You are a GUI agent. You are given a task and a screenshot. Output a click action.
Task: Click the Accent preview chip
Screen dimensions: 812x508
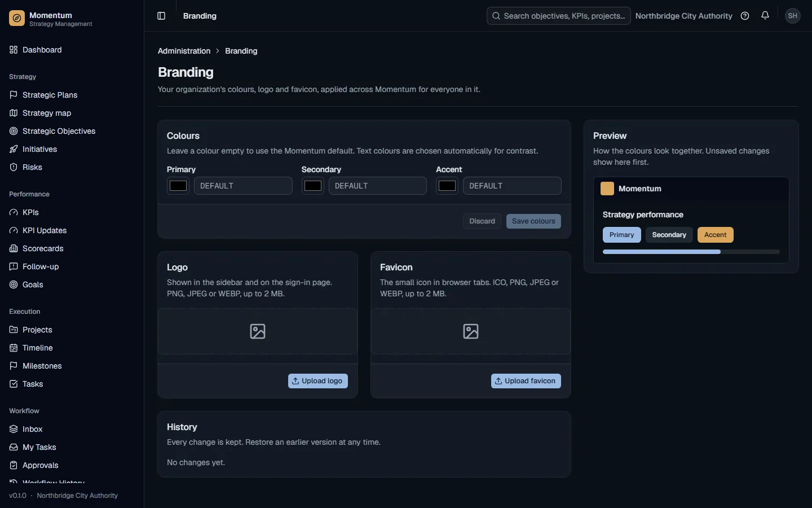(x=716, y=235)
